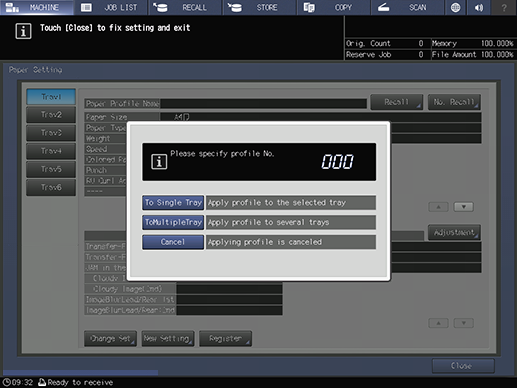Click the Paper Size A4 row
This screenshot has width=517, height=388.
point(283,117)
